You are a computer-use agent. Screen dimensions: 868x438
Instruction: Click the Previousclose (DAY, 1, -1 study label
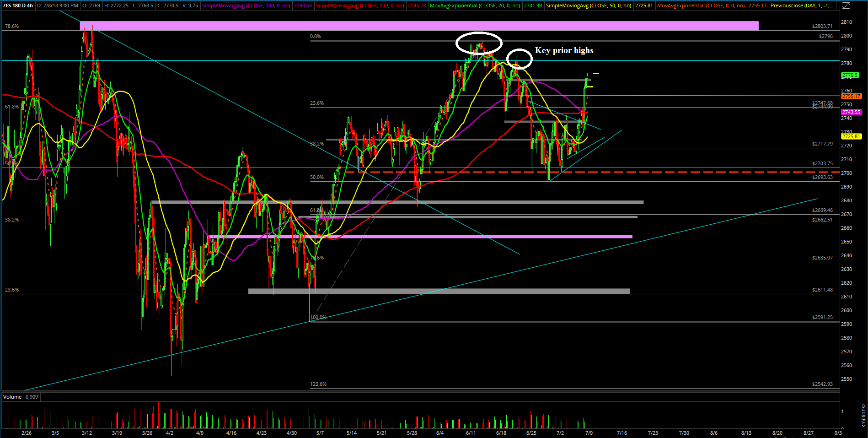(x=802, y=5)
